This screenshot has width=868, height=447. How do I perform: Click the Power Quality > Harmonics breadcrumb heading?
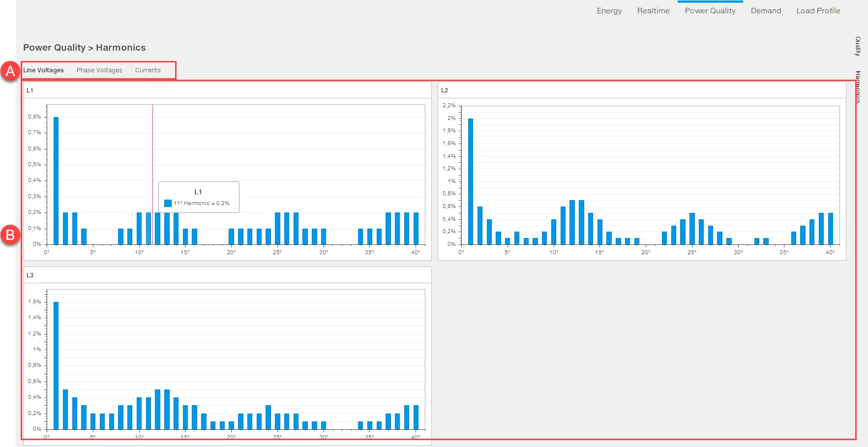(84, 48)
